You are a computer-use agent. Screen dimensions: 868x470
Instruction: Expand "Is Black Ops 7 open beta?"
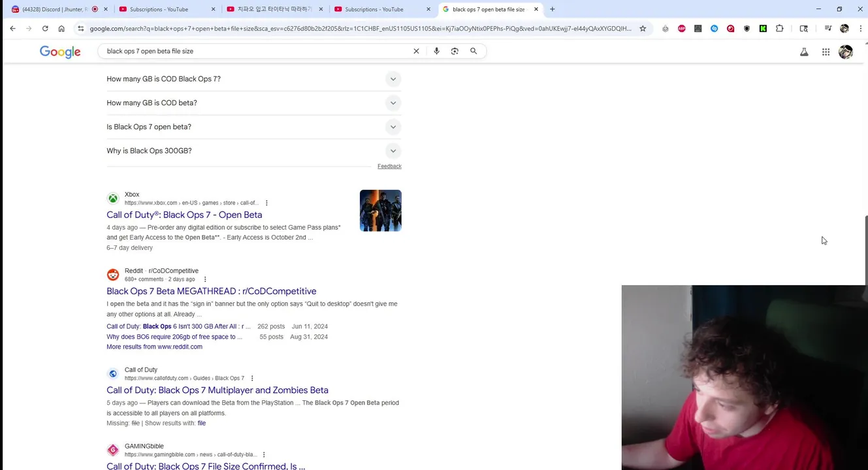253,127
